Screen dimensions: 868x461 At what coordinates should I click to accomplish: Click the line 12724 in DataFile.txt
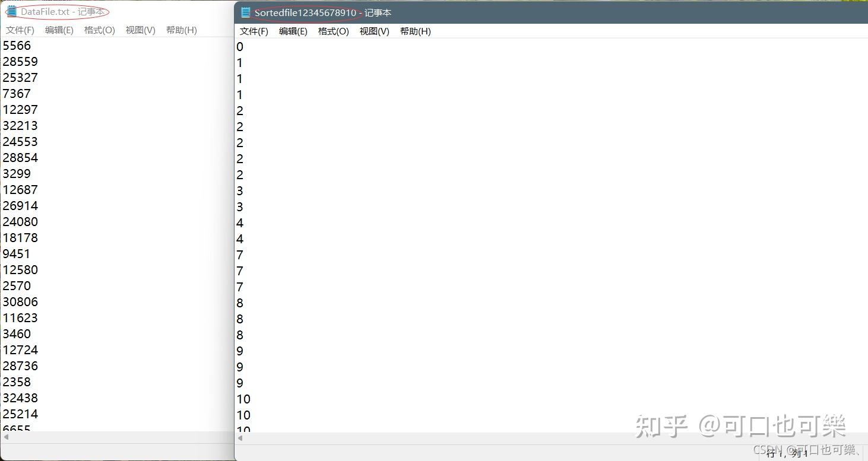coord(20,350)
